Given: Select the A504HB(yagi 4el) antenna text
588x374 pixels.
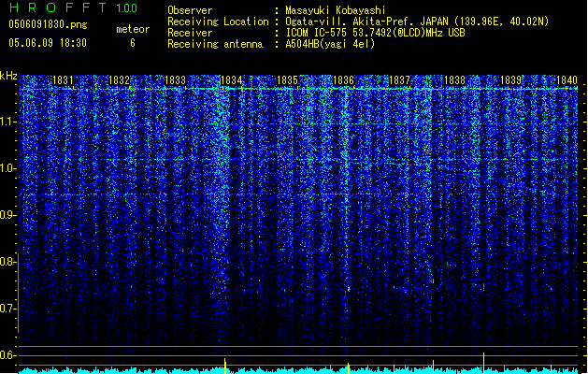Looking at the screenshot, I should pos(330,44).
